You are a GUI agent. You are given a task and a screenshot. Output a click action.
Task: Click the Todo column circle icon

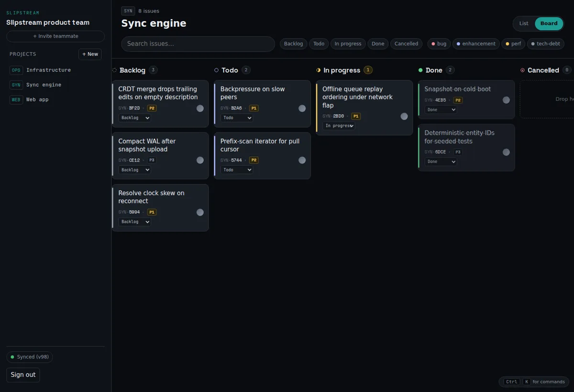(x=216, y=70)
